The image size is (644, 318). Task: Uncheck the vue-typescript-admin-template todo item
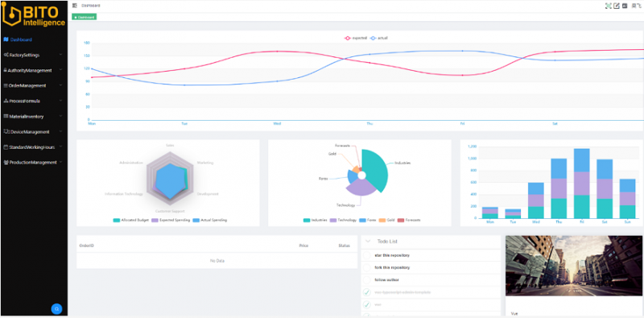pyautogui.click(x=367, y=292)
